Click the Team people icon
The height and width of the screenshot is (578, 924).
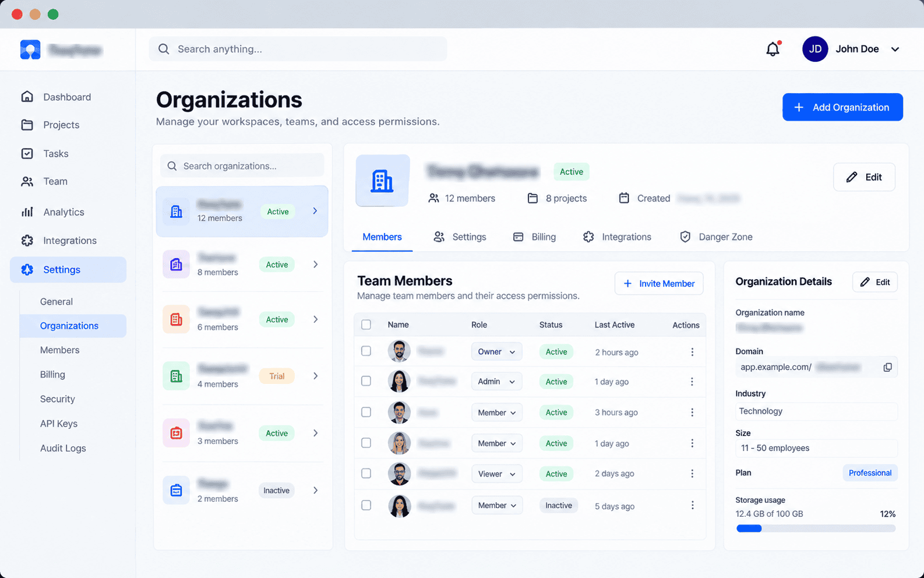click(x=27, y=181)
